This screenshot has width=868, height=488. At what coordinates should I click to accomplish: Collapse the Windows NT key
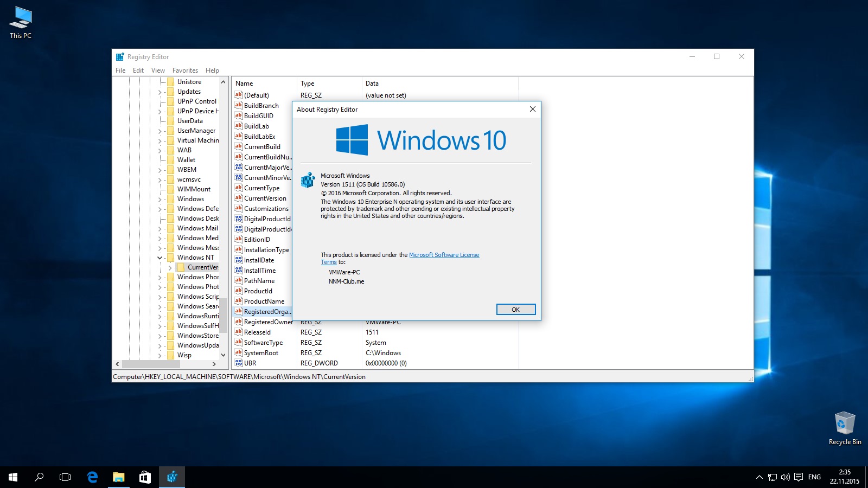click(160, 258)
